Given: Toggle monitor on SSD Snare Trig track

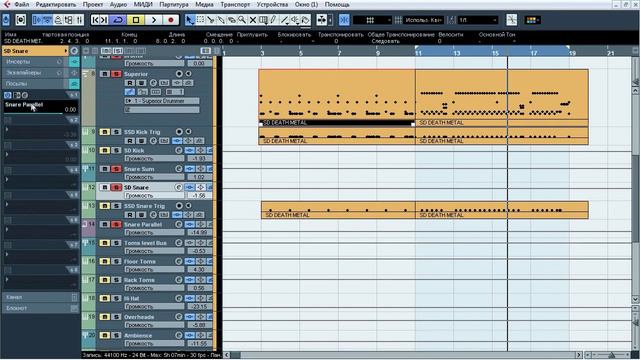Looking at the screenshot, I should tap(188, 206).
